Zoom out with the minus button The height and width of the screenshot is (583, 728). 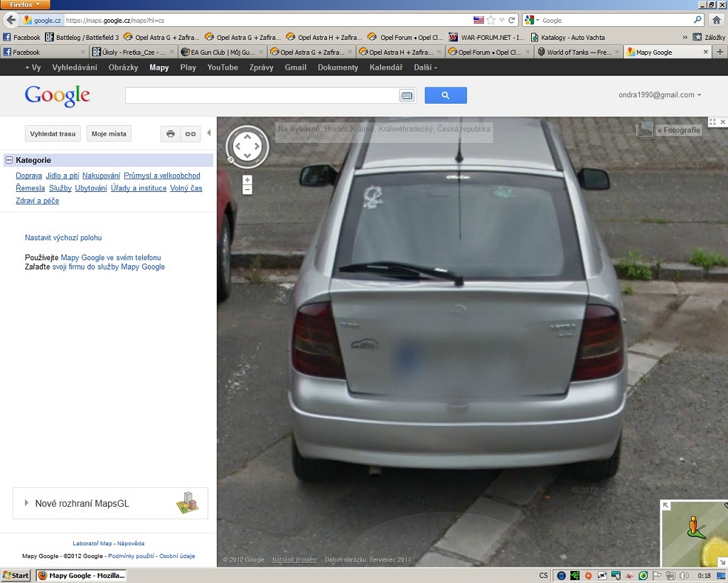pos(247,190)
